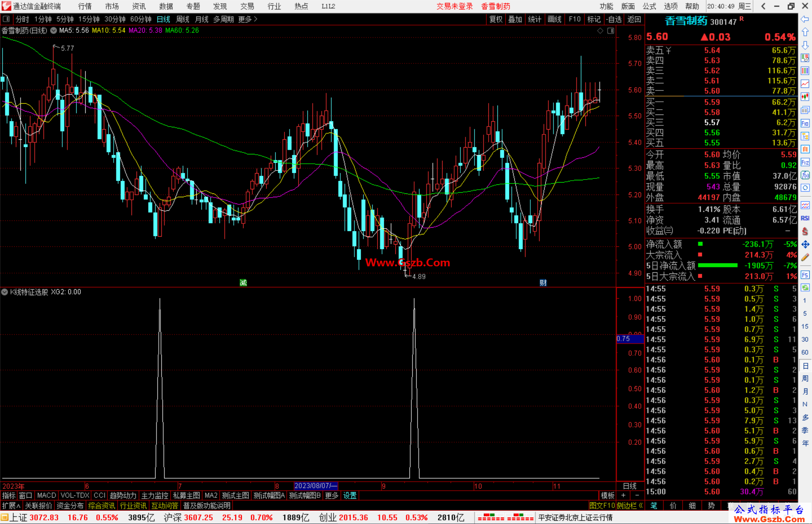Open the candlestick chart sidebar icon

point(805,97)
